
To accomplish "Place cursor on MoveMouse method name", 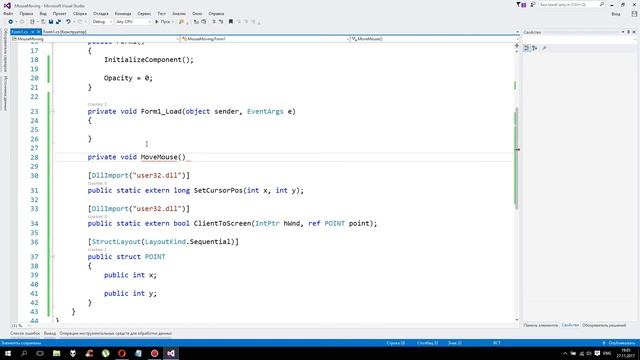I will point(159,157).
